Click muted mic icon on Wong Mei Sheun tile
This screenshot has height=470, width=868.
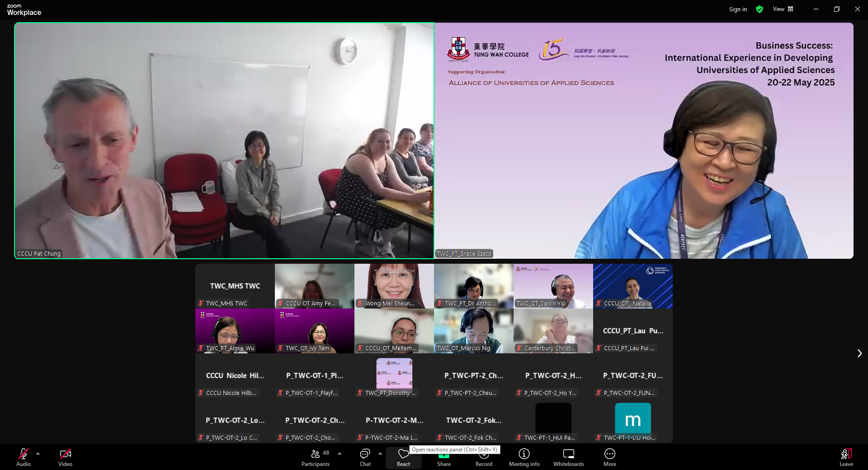tap(360, 303)
